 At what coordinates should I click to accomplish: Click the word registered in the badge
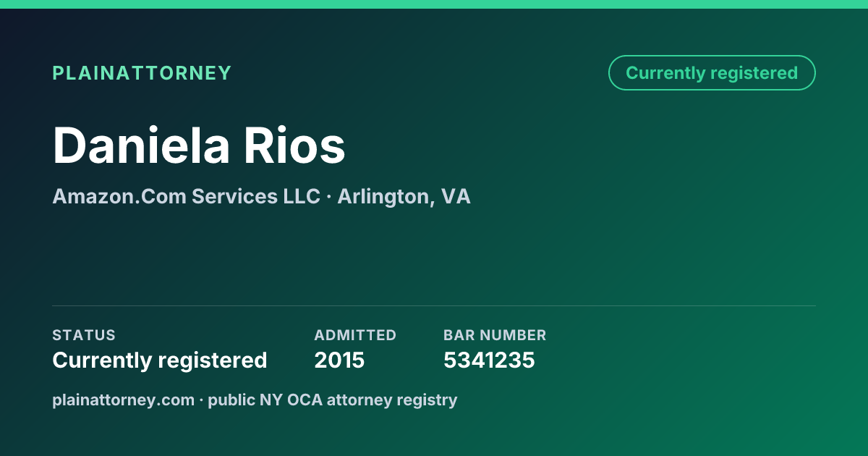click(754, 73)
